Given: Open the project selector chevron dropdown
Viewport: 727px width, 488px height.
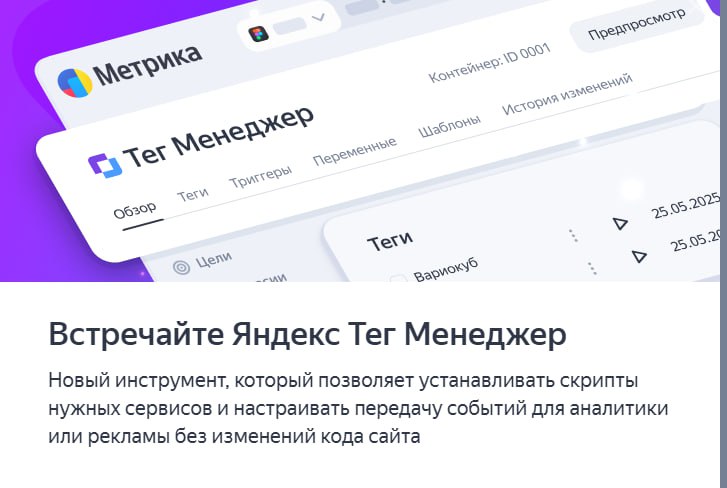Looking at the screenshot, I should click(319, 18).
